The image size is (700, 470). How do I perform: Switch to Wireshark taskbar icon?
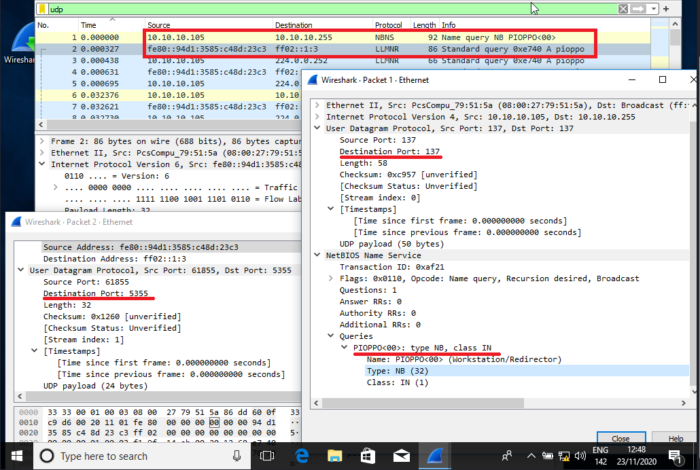point(434,456)
